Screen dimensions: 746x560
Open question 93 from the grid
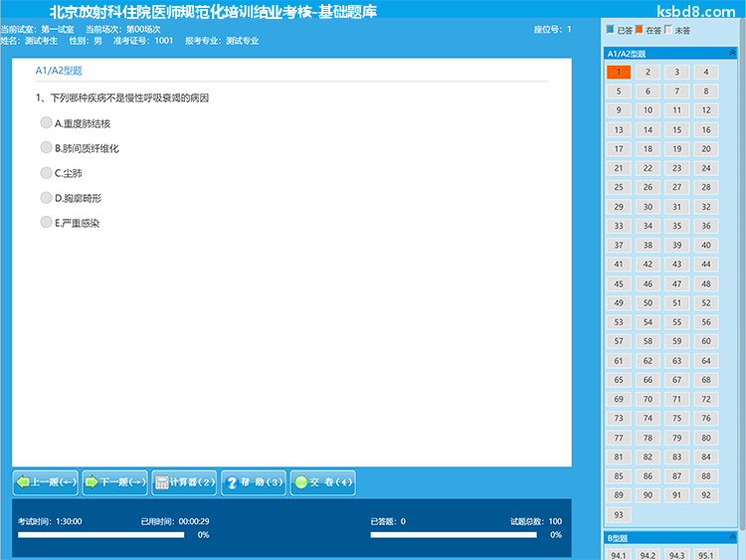tap(619, 515)
